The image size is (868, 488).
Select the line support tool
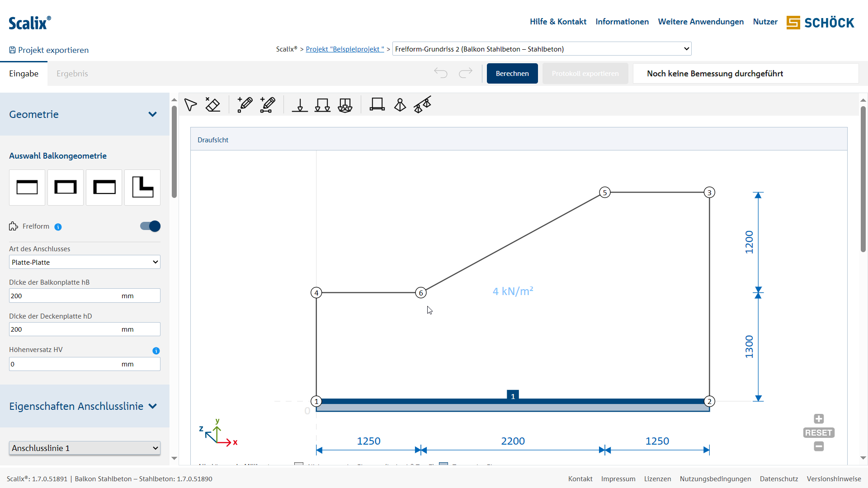pos(422,104)
